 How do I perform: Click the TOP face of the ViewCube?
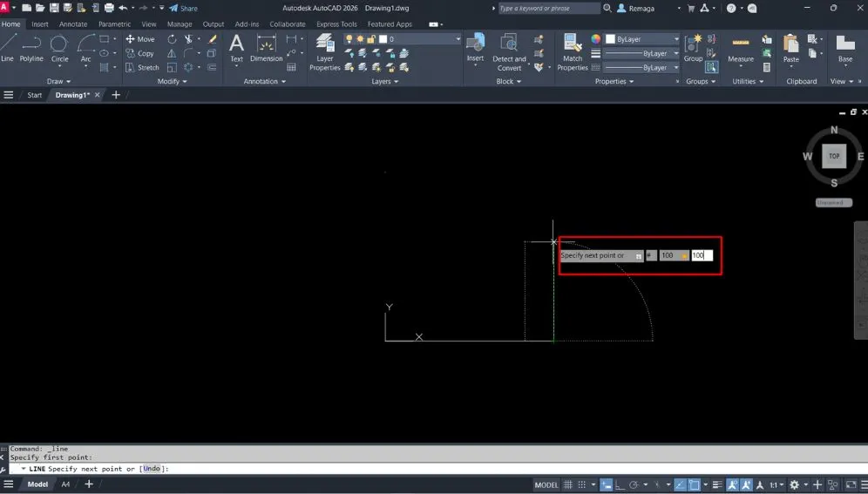(834, 156)
